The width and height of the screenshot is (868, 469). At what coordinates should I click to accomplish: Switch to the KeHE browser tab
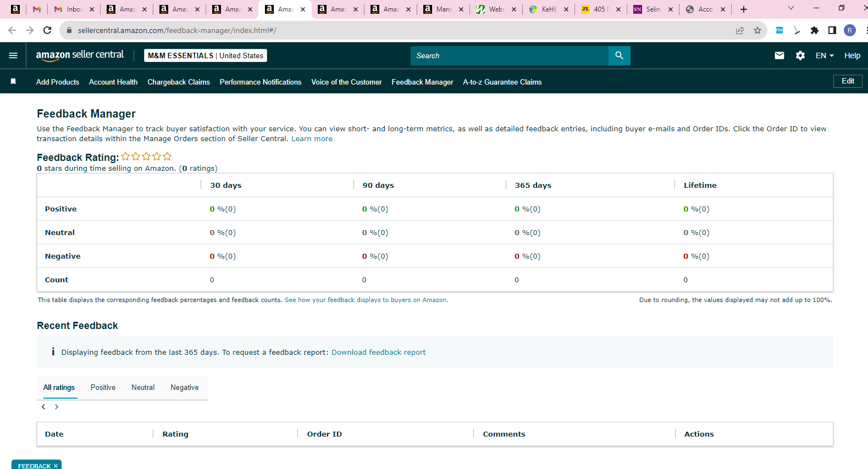(x=548, y=9)
